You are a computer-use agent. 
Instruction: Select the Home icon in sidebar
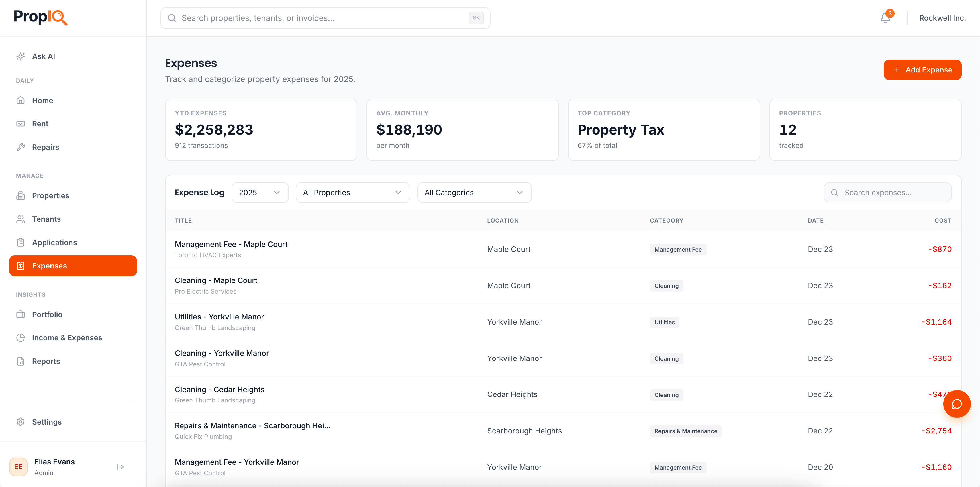[x=21, y=100]
